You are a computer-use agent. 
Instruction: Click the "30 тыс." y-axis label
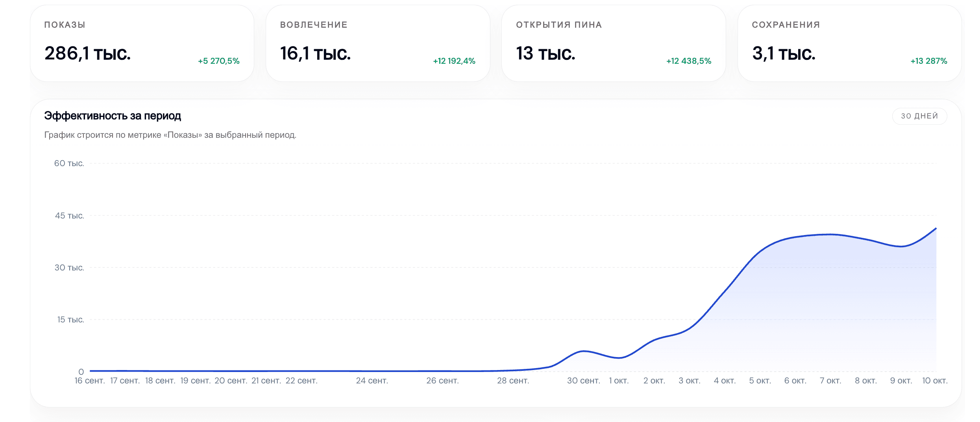pyautogui.click(x=69, y=268)
